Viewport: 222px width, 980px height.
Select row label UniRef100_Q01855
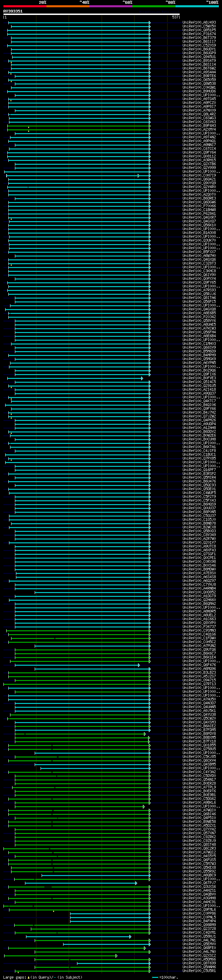pos(199,745)
